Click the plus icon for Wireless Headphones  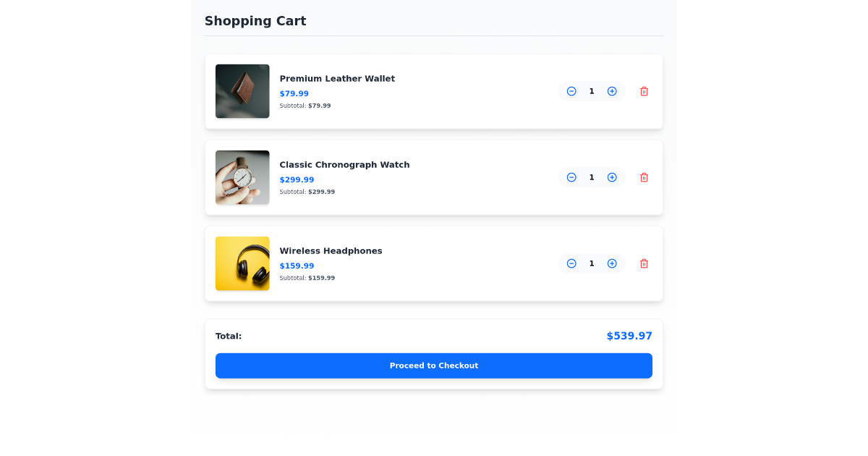(x=612, y=263)
